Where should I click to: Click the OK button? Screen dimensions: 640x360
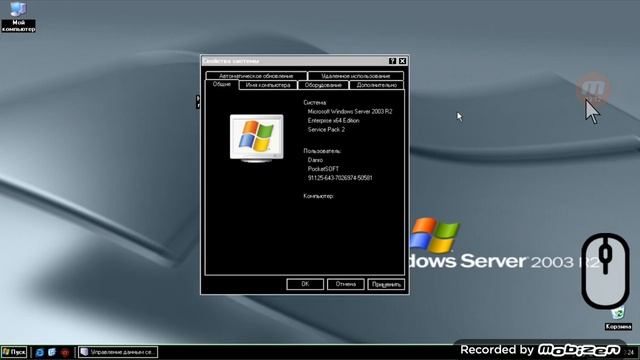point(305,284)
